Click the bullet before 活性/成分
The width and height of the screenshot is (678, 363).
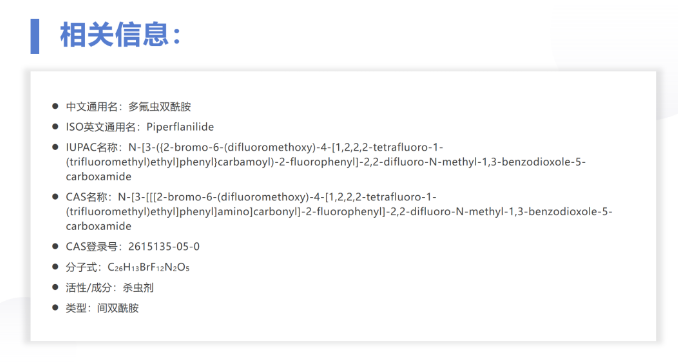click(x=55, y=287)
